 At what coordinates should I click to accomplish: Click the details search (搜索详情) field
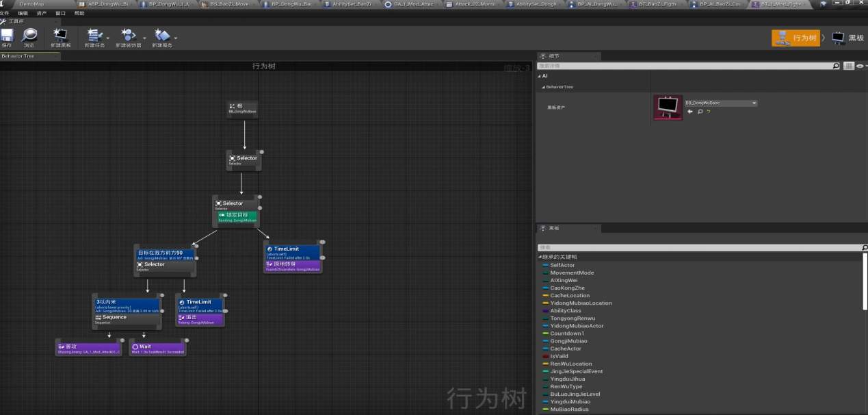(x=684, y=66)
